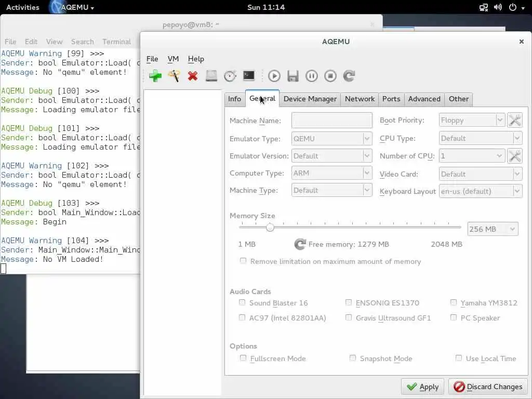Refresh free memory with arrow icon
This screenshot has height=399, width=532.
pyautogui.click(x=300, y=244)
